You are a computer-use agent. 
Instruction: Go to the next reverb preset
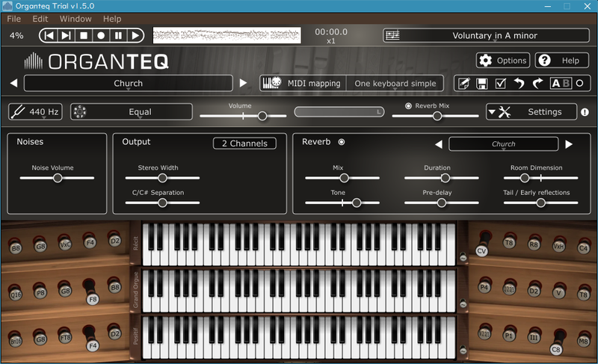click(569, 144)
